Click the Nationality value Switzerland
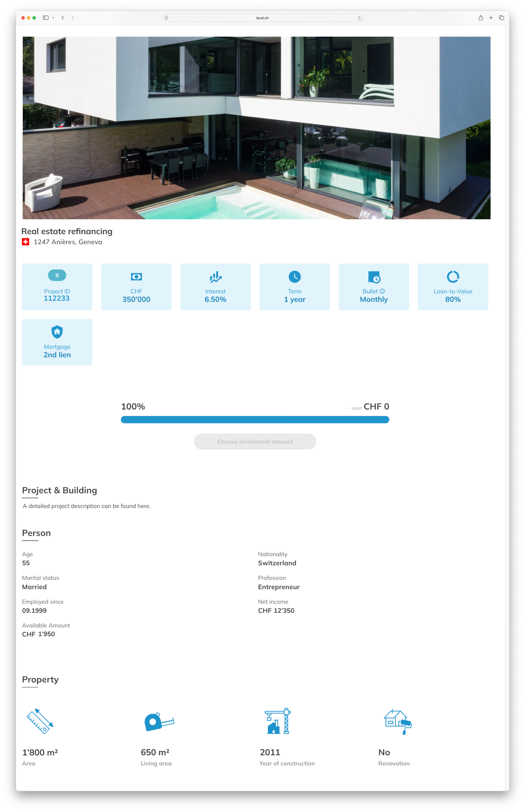This screenshot has width=525, height=812. tap(277, 563)
